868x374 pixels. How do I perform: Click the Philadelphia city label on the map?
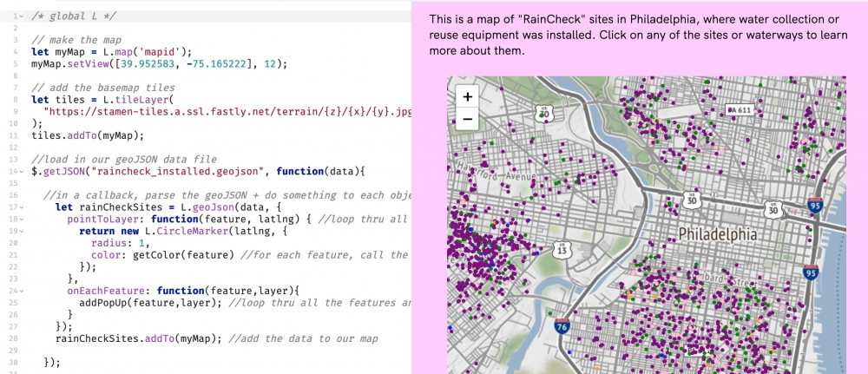coord(718,234)
